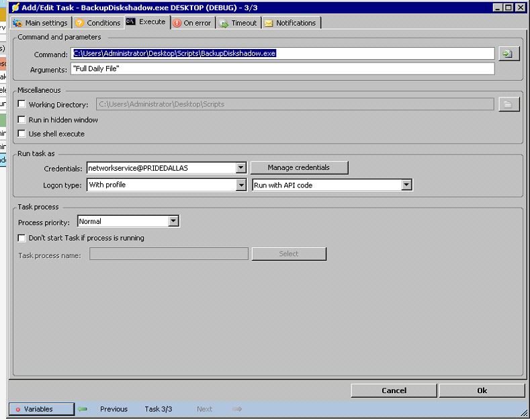Switch to the Main settings tab
Image resolution: width=530 pixels, height=420 pixels.
click(x=40, y=23)
